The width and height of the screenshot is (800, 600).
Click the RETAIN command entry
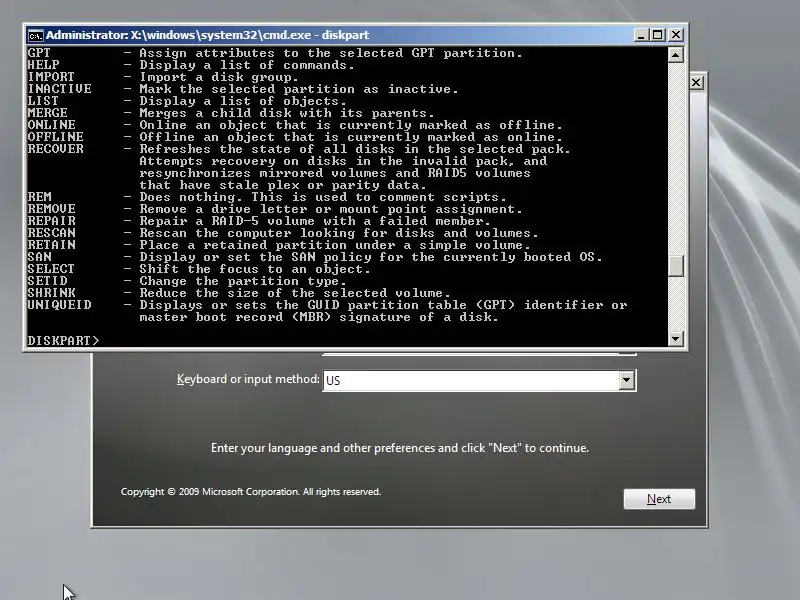52,245
